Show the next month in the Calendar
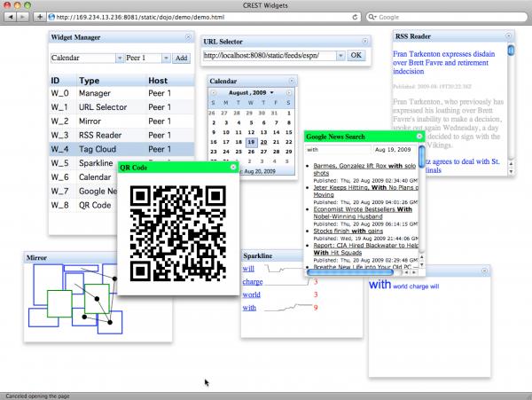The image size is (532, 400). (289, 93)
